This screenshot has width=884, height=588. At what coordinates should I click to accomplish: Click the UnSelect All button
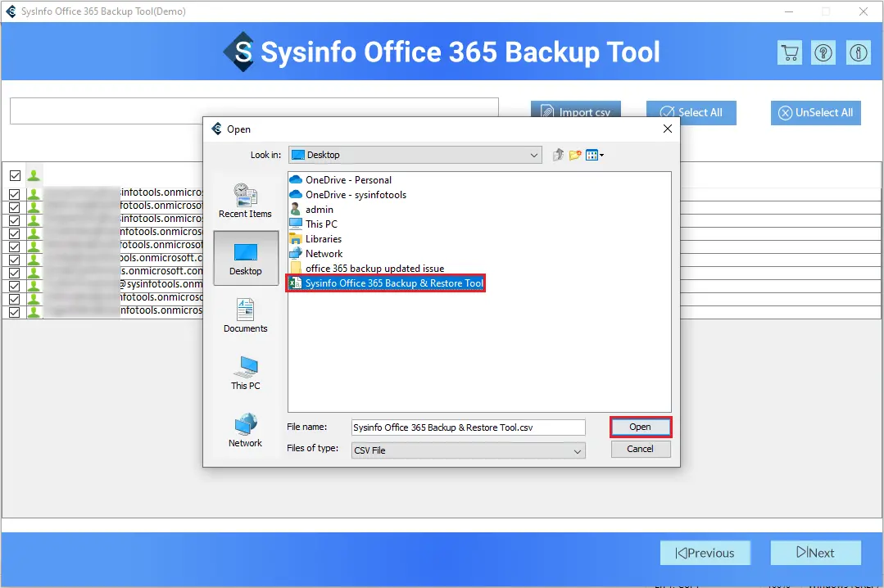816,113
